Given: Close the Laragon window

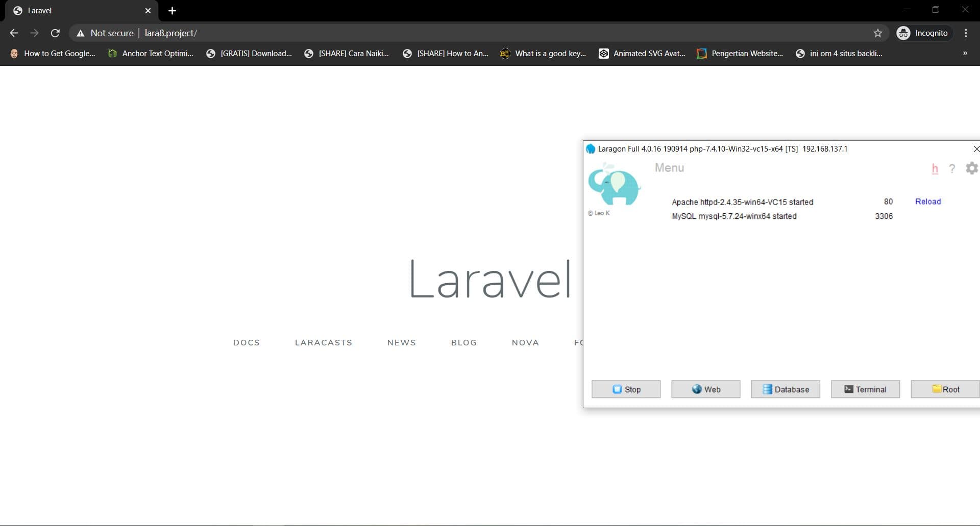Looking at the screenshot, I should click(x=975, y=149).
